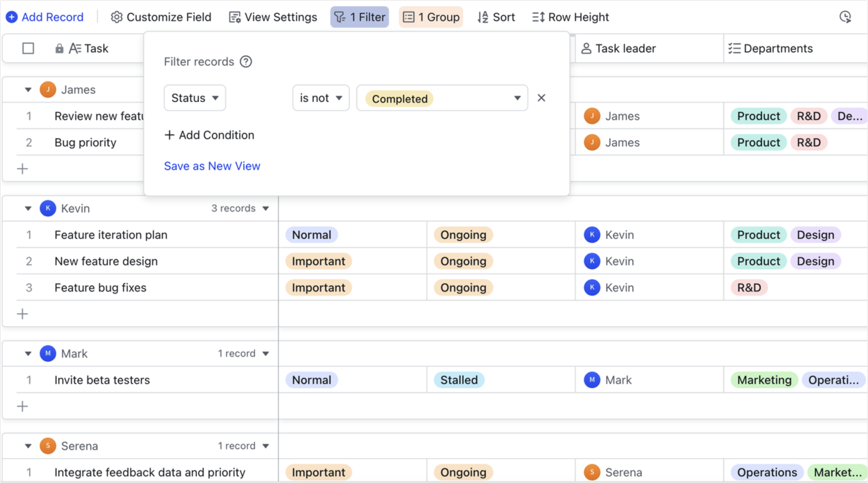The image size is (868, 483).
Task: Tick the select all records checkbox
Action: (x=28, y=48)
